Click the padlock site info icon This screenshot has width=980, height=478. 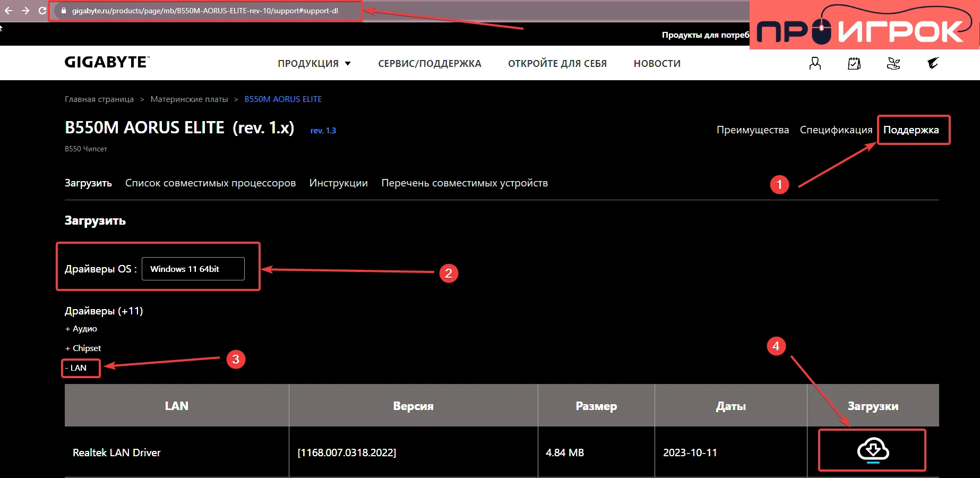[x=63, y=11]
